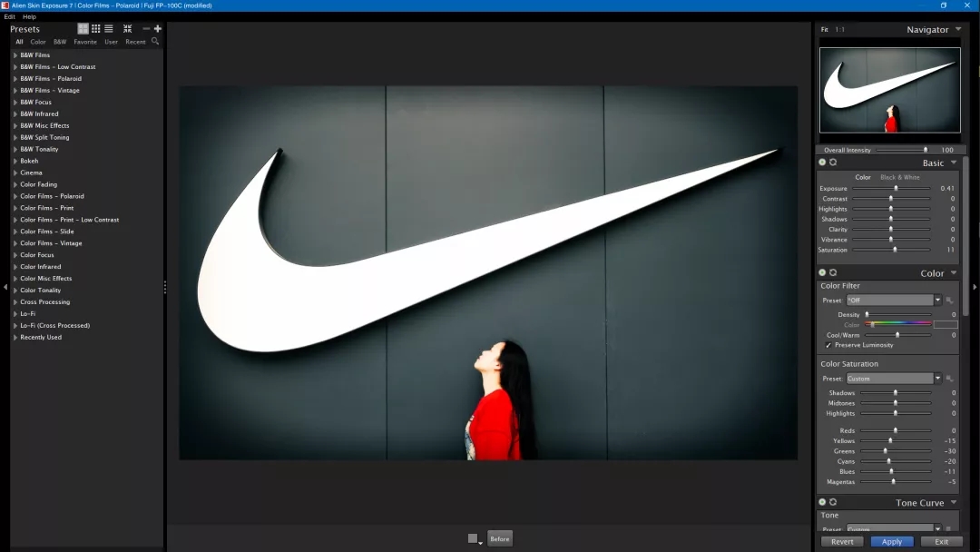980x552 pixels.
Task: Show All presets filter
Action: coord(19,42)
